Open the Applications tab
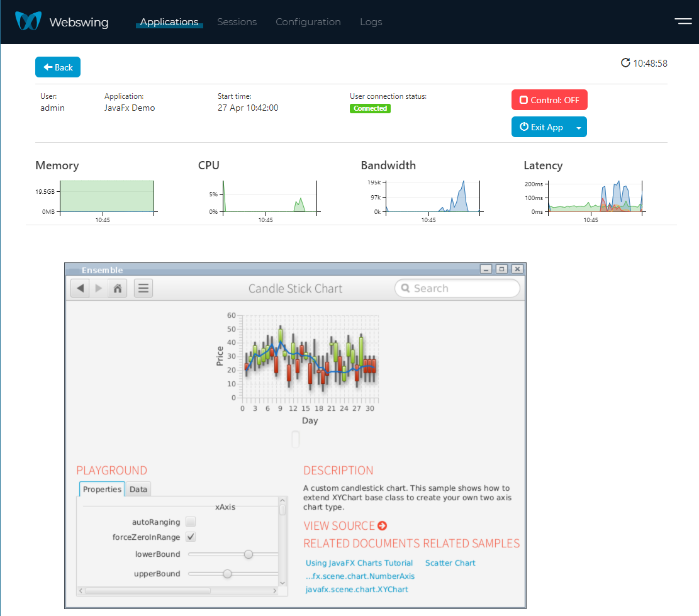This screenshot has width=699, height=616. (169, 22)
